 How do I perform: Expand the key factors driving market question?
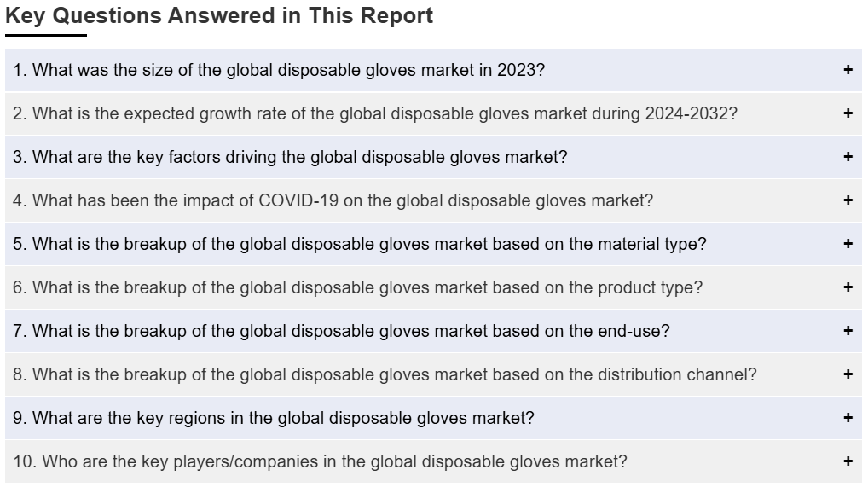click(x=433, y=157)
